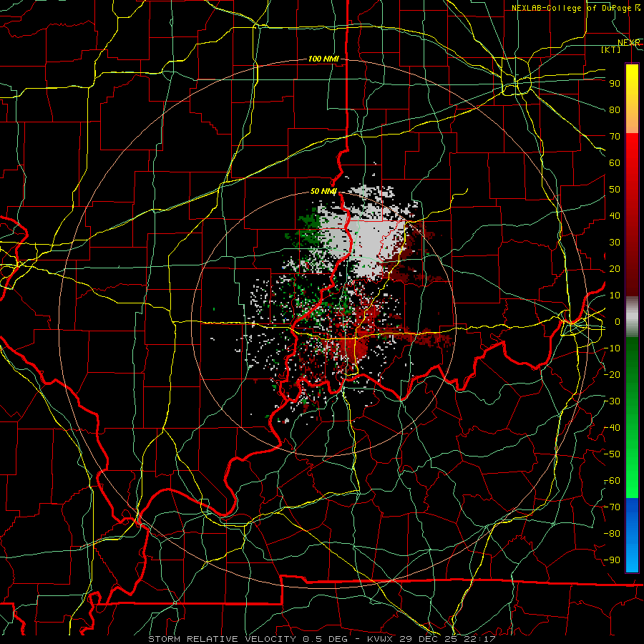The width and height of the screenshot is (644, 644).
Task: Select the 0 value on velocity scale
Action: (618, 322)
